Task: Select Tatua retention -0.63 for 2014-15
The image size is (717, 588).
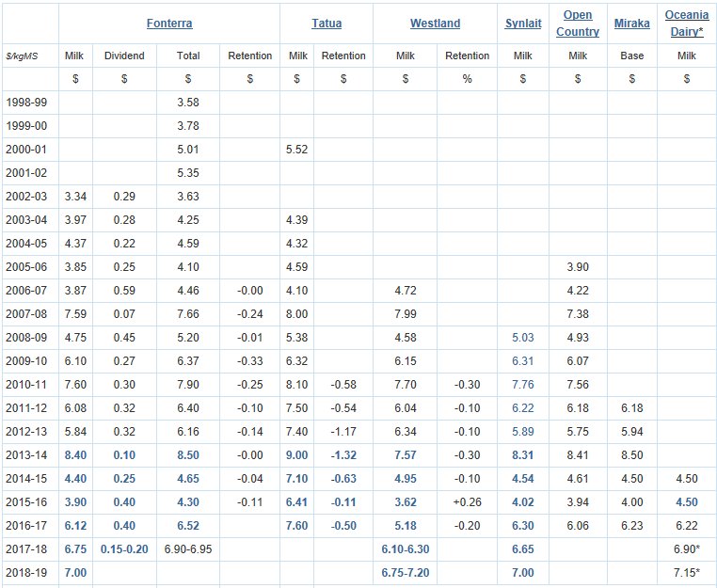Action: [343, 479]
